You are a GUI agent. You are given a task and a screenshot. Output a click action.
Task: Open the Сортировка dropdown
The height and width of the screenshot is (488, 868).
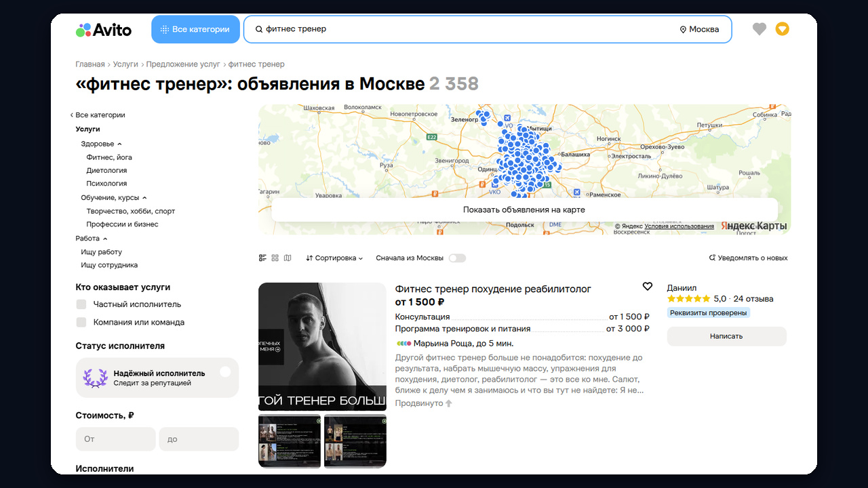[334, 258]
